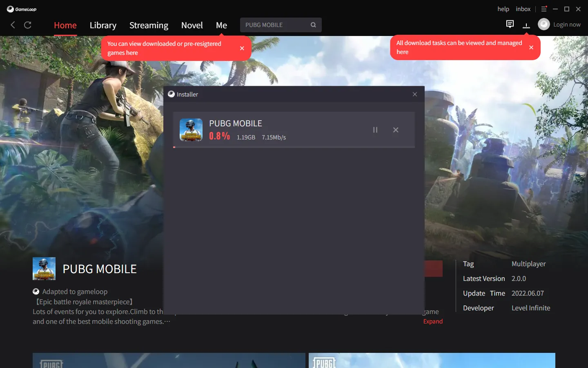588x368 pixels.
Task: Open the inbox link
Action: pos(523,9)
